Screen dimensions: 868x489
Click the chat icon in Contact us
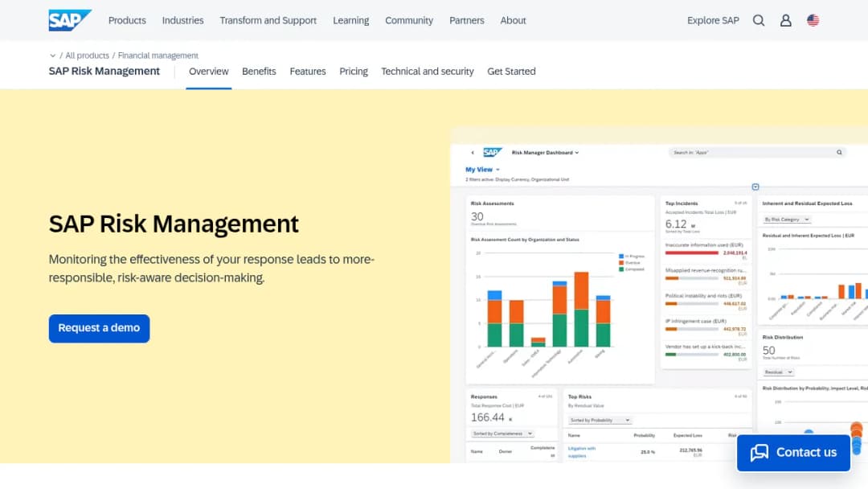click(759, 453)
